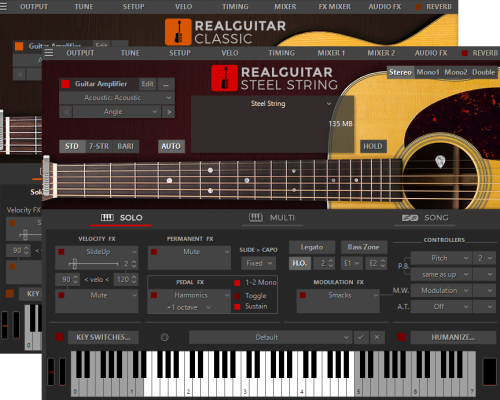Toggle the Reverb orange indicator in Classic window
Image resolution: width=500 pixels, height=400 pixels.
click(418, 7)
